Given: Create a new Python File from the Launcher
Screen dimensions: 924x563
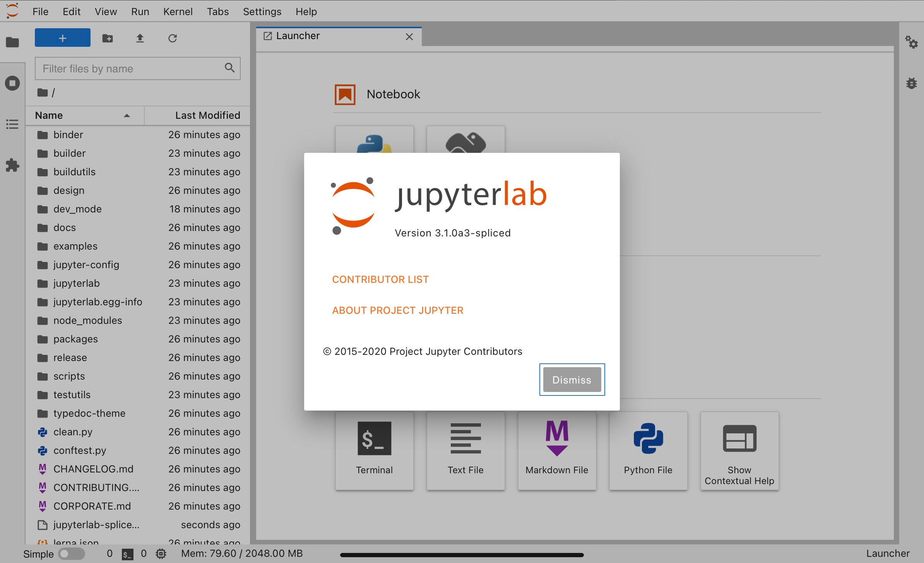Looking at the screenshot, I should click(648, 451).
